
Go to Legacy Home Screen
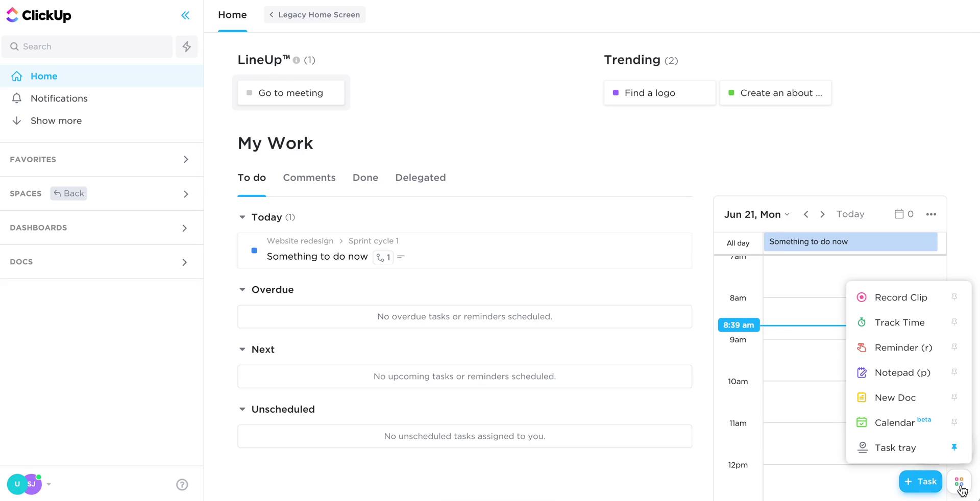click(314, 15)
